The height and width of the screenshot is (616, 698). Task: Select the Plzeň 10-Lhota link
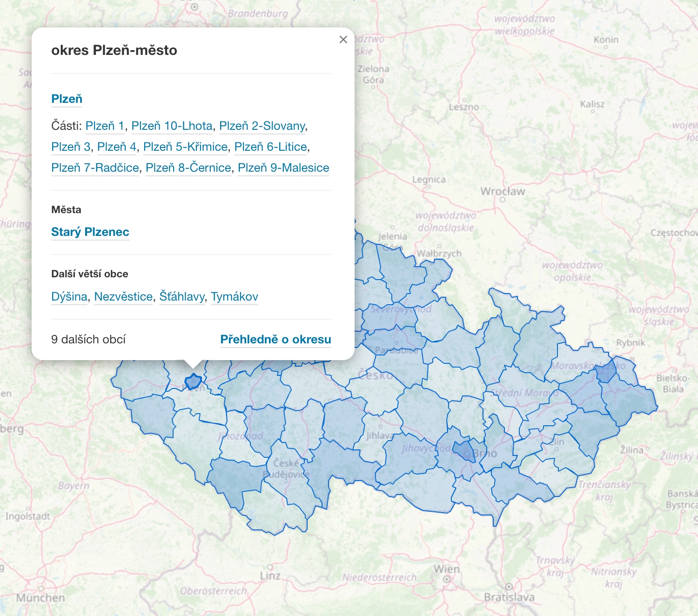click(x=172, y=126)
